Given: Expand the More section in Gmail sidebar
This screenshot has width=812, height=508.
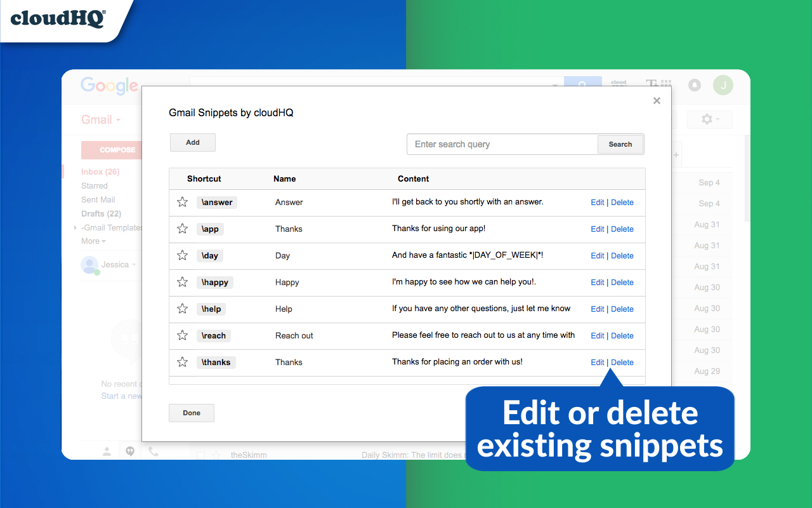Looking at the screenshot, I should coord(93,241).
